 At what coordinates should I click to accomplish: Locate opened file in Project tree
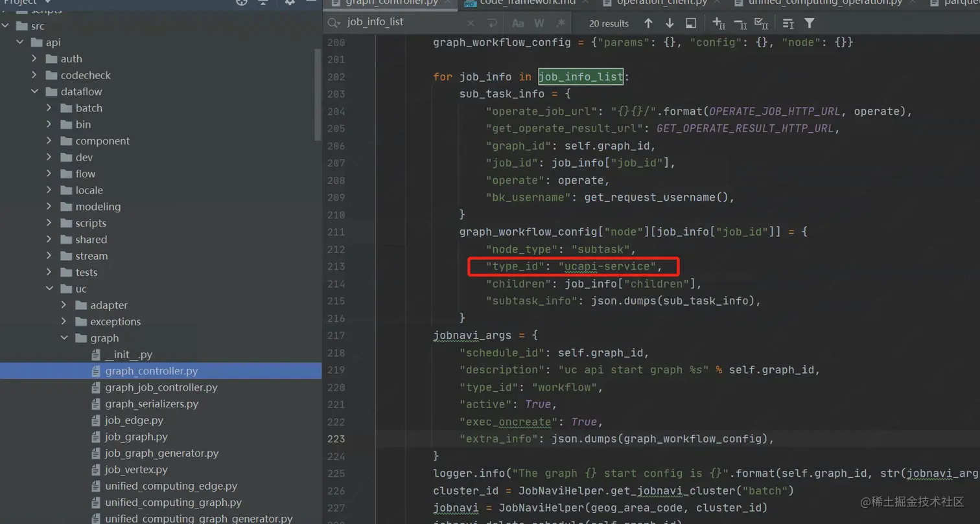click(x=242, y=2)
